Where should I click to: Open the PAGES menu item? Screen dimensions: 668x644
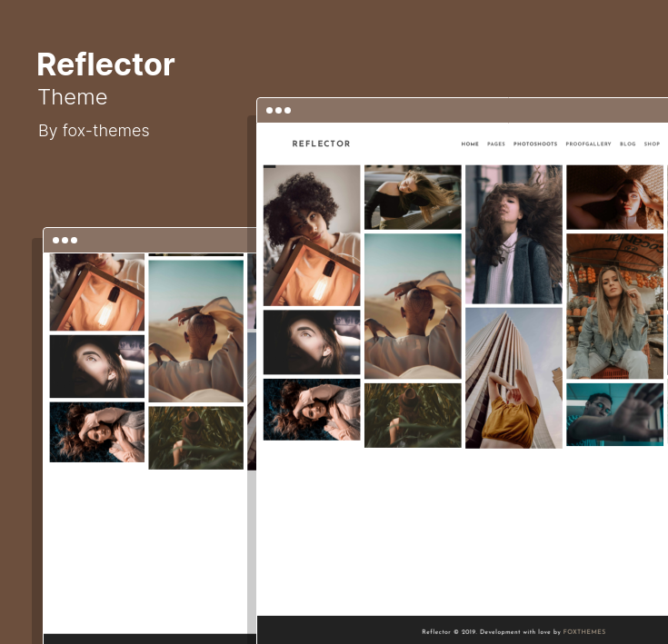pyautogui.click(x=496, y=144)
